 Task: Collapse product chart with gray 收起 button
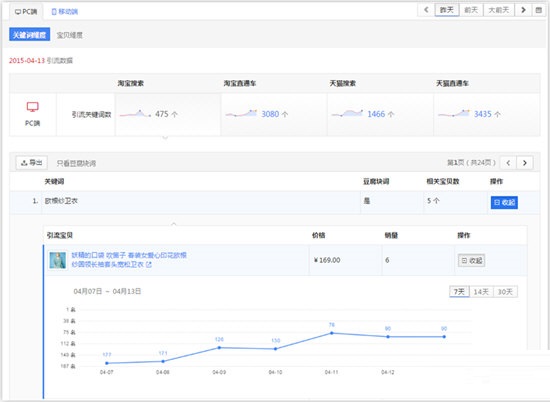(x=471, y=260)
